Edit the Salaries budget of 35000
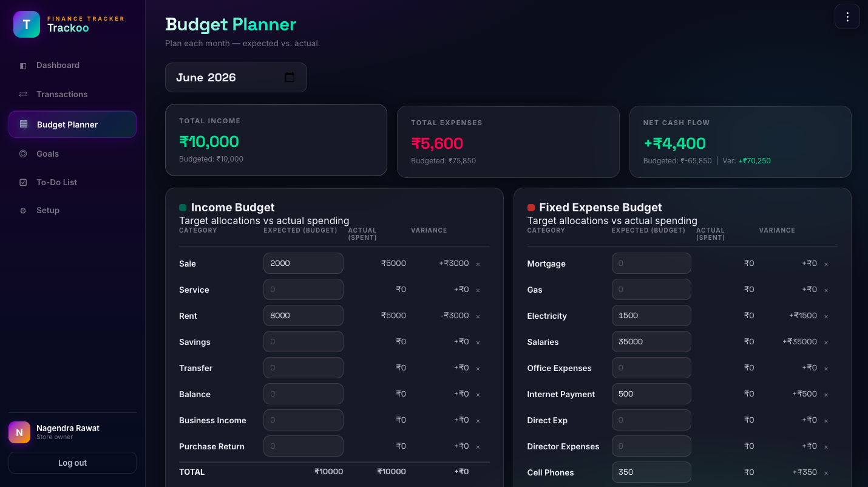The image size is (868, 487). pyautogui.click(x=651, y=342)
